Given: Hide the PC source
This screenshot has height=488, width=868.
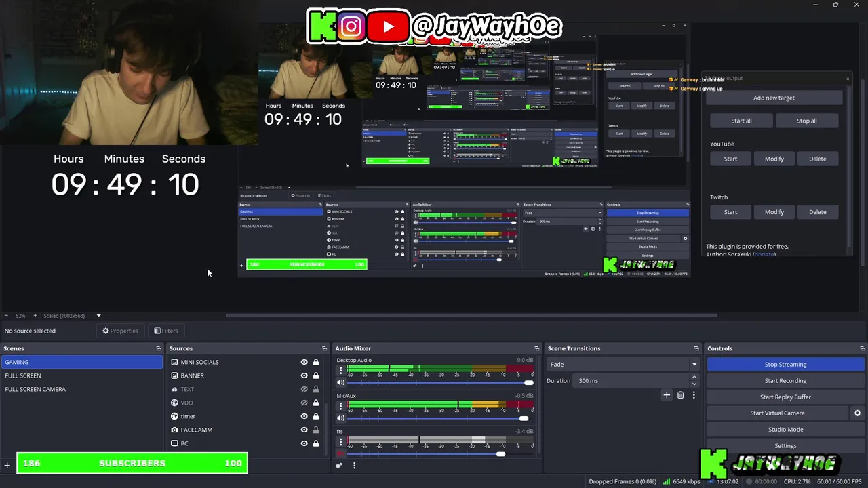Looking at the screenshot, I should click(304, 443).
